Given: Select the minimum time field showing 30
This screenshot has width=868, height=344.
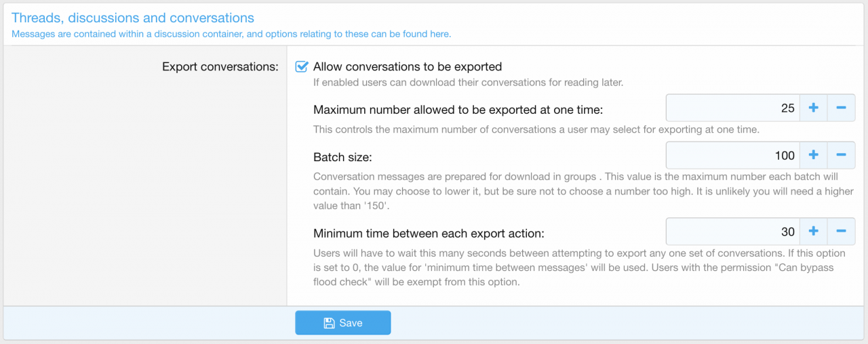Looking at the screenshot, I should click(733, 232).
